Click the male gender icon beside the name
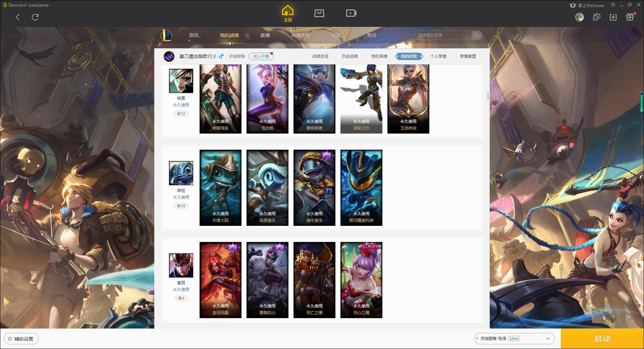The width and height of the screenshot is (644, 349). [221, 56]
